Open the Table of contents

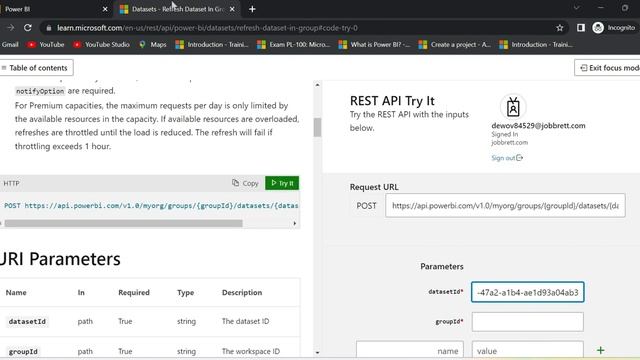click(36, 68)
